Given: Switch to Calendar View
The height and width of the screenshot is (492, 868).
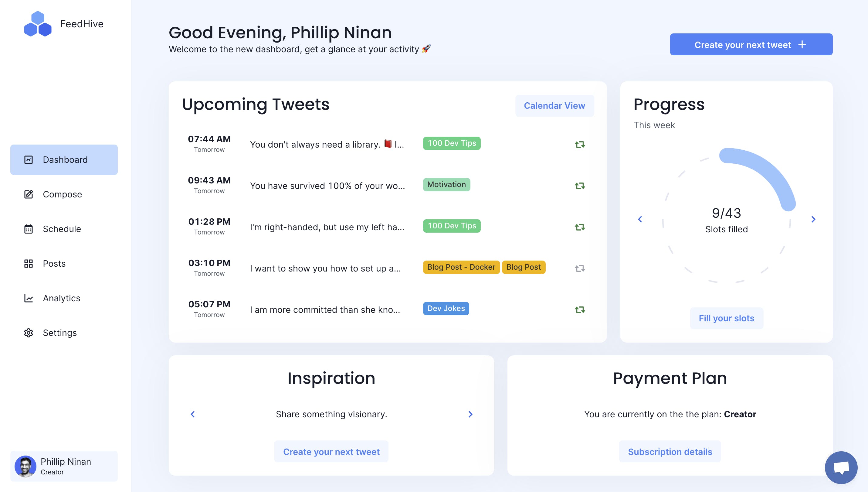Looking at the screenshot, I should [554, 105].
